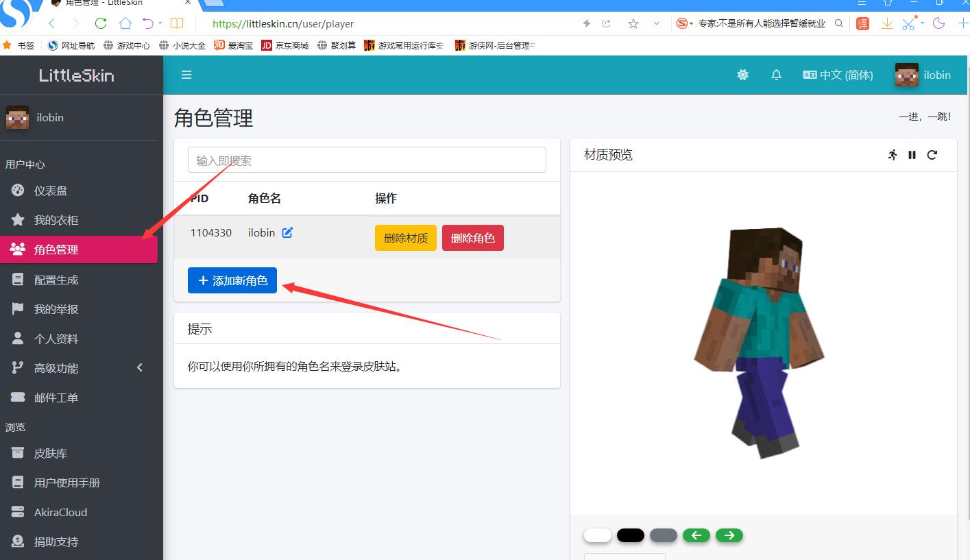Pause the skin preview animation

(x=912, y=155)
